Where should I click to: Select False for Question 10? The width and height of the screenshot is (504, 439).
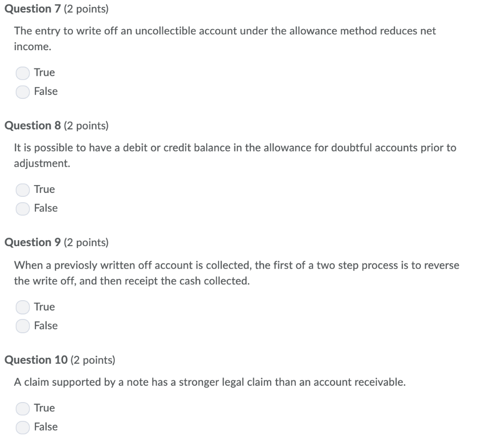coord(22,427)
